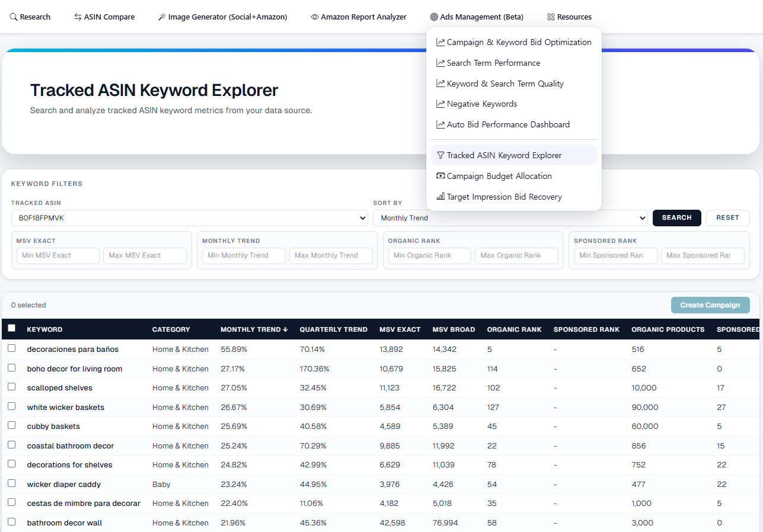763x532 pixels.
Task: Open Search Term Performance from the menu
Action: [493, 63]
